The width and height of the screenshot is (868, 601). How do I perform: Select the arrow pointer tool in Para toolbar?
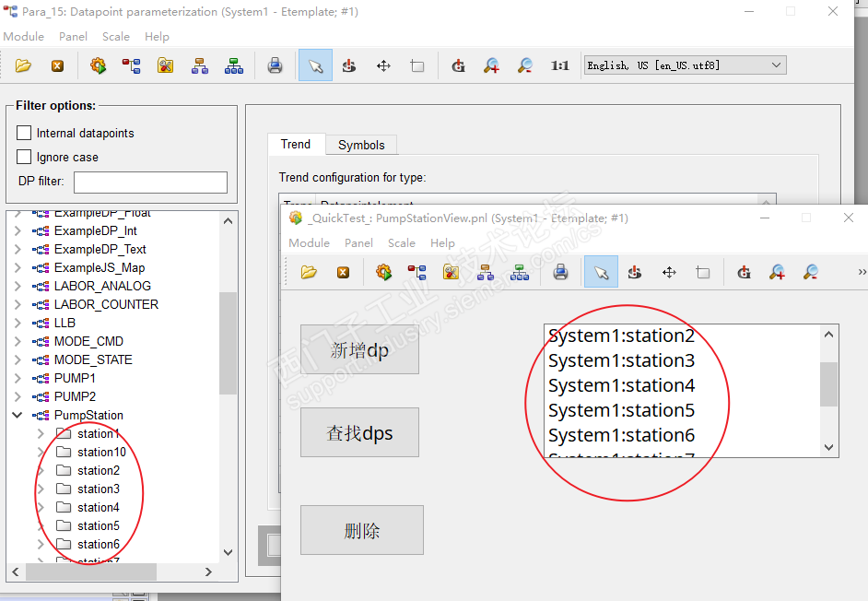(x=315, y=65)
